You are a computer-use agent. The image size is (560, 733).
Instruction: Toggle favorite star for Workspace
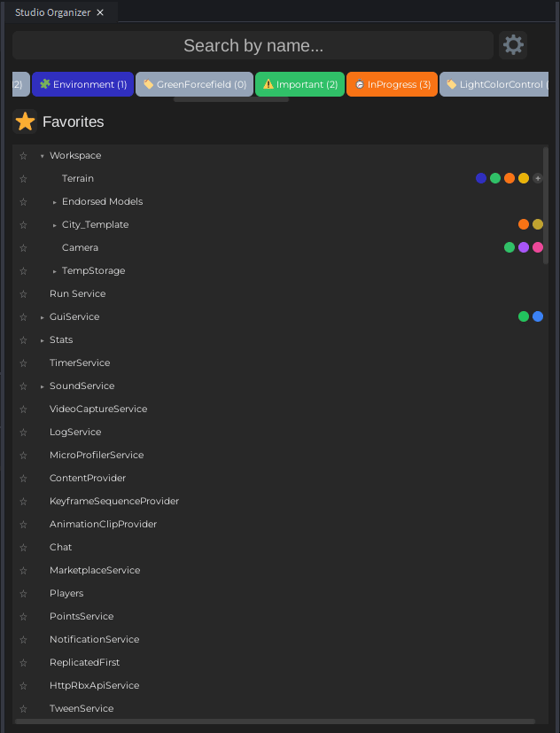click(24, 156)
